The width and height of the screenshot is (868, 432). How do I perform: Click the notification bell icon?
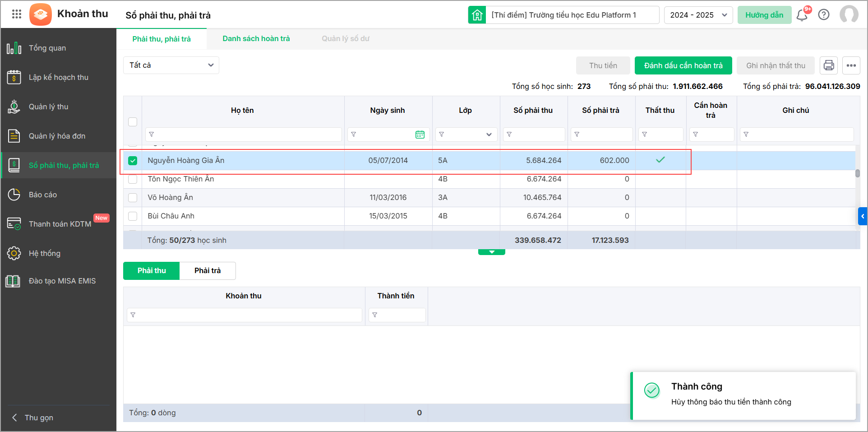coord(802,15)
